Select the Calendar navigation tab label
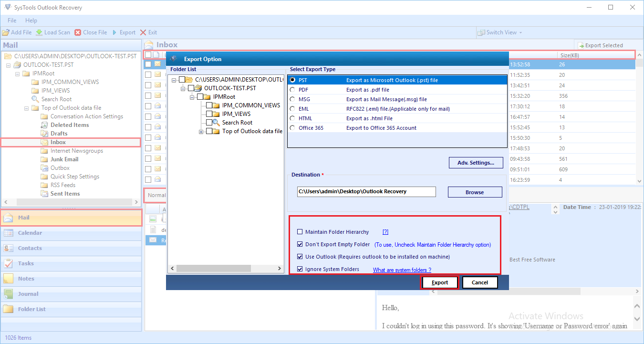 pyautogui.click(x=30, y=233)
